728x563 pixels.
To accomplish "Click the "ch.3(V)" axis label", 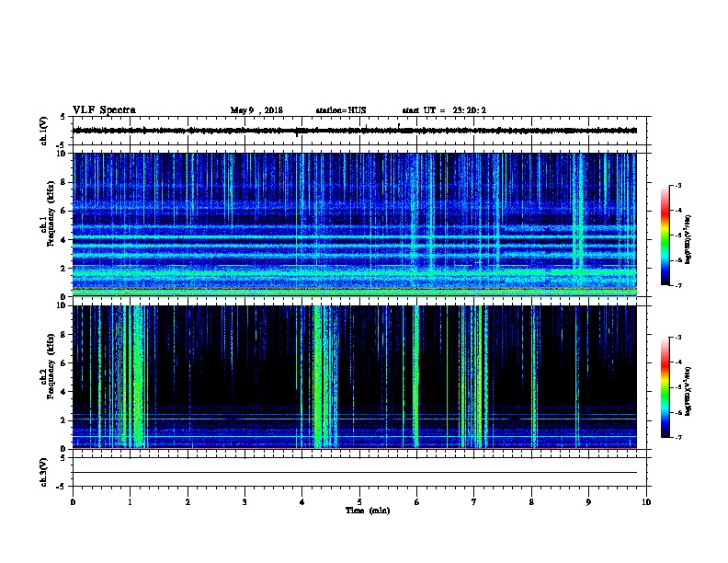I will [x=43, y=472].
